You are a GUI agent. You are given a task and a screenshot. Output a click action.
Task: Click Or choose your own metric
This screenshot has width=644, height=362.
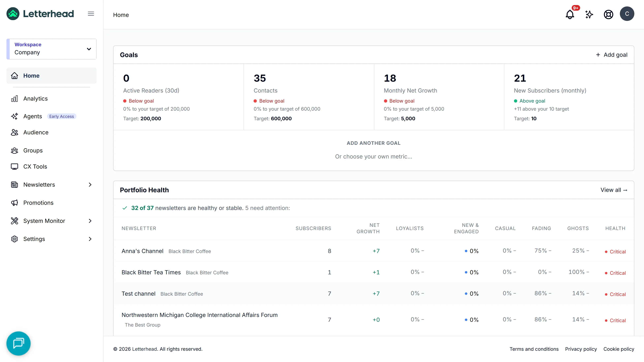point(374,156)
